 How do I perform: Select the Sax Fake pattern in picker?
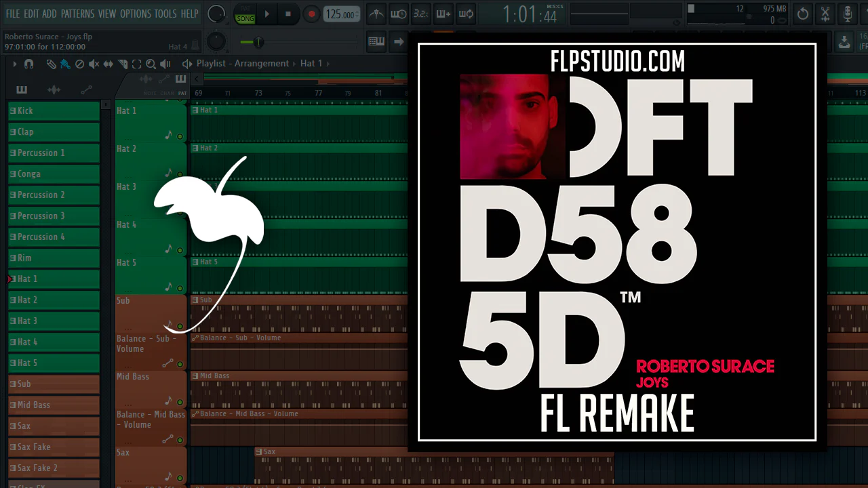54,447
